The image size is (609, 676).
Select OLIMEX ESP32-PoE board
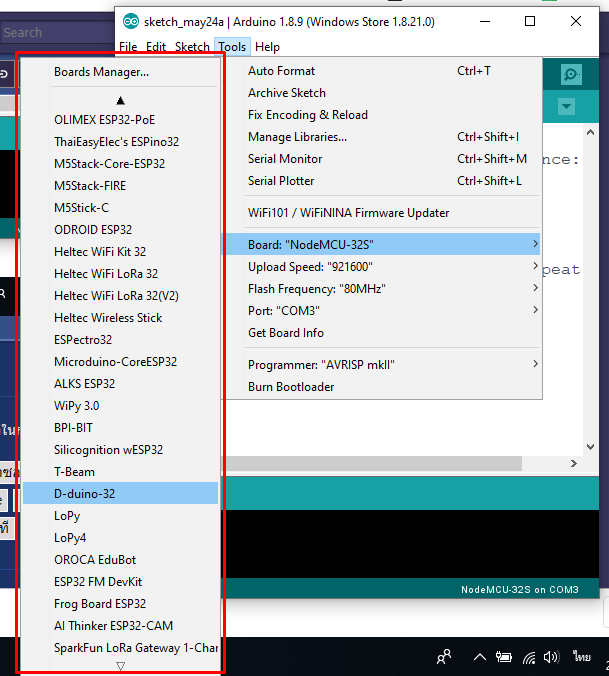click(x=121, y=119)
